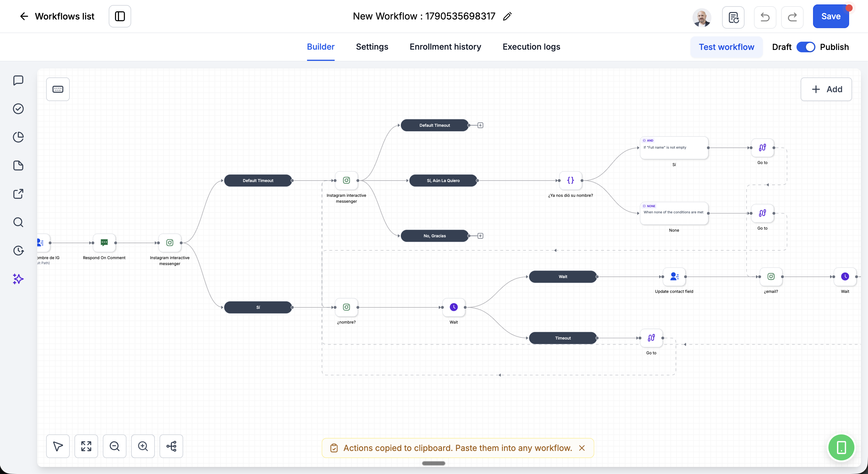
Task: Zoom out of the canvas
Action: point(115,446)
